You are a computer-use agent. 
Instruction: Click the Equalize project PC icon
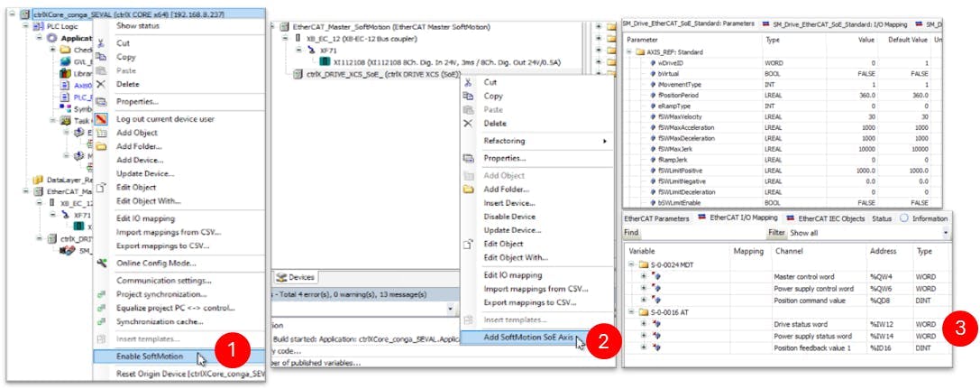tap(101, 308)
